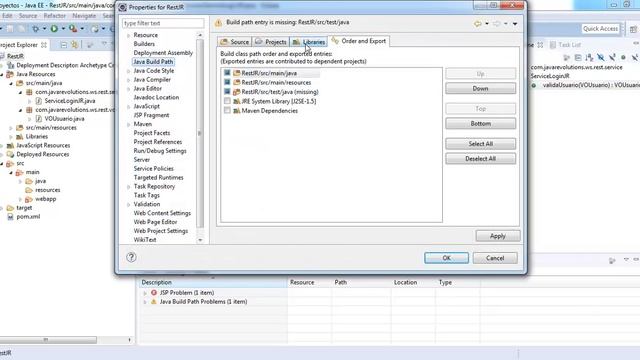
Task: Toggle the RestJR/src/test/java (missing) checkbox
Action: (227, 92)
